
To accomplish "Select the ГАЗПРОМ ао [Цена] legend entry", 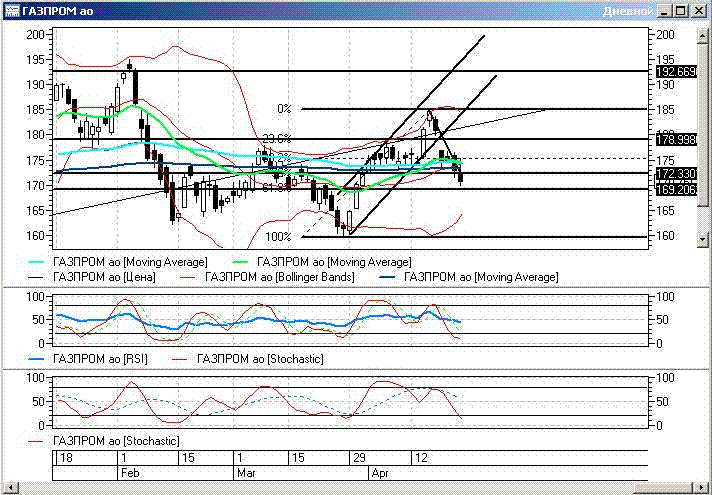I will click(92, 277).
